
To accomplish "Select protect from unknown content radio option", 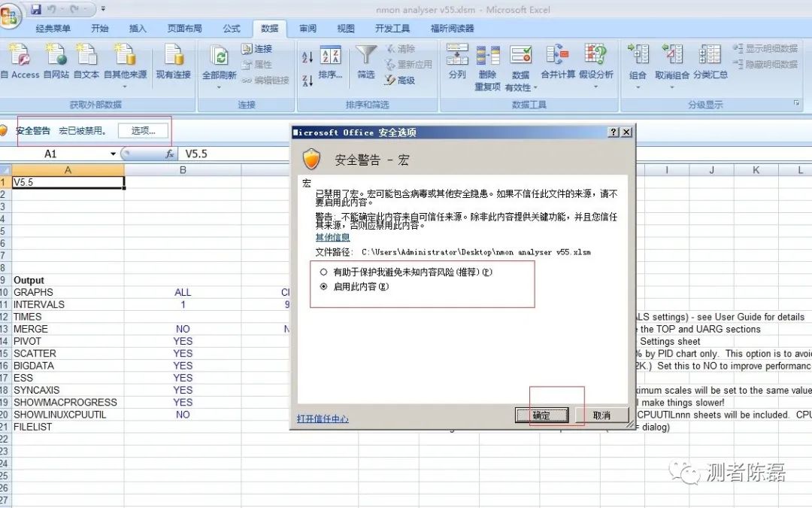I will pyautogui.click(x=323, y=272).
